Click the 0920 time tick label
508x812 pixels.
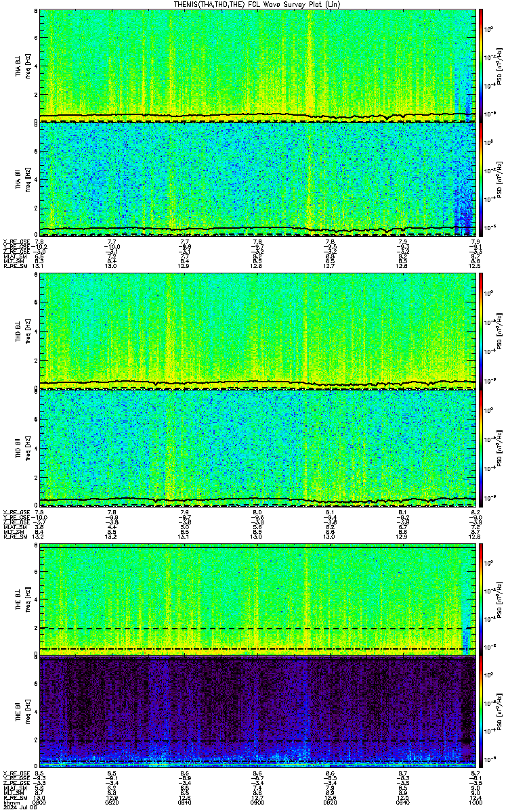330,803
